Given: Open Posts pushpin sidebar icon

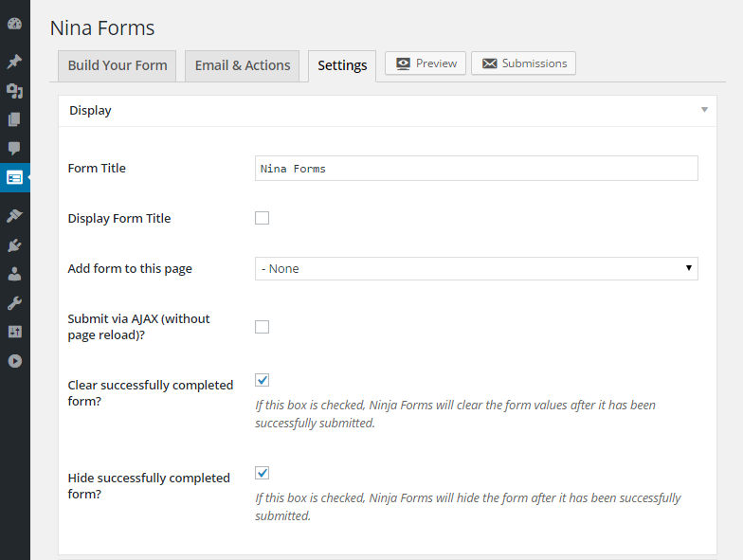Looking at the screenshot, I should pos(15,61).
